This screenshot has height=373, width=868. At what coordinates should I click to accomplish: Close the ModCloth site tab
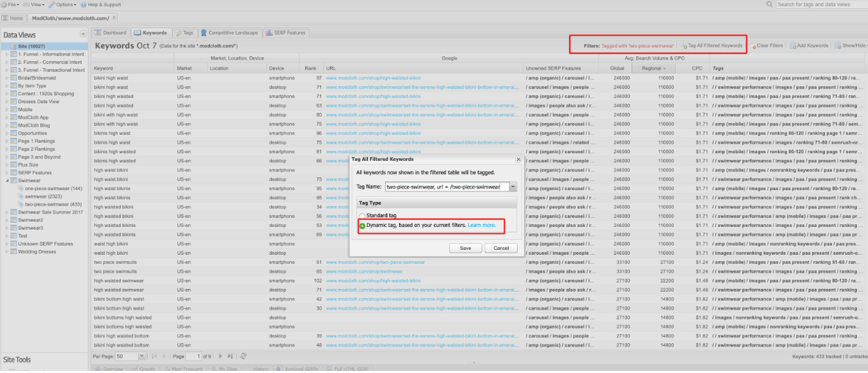pyautogui.click(x=114, y=17)
